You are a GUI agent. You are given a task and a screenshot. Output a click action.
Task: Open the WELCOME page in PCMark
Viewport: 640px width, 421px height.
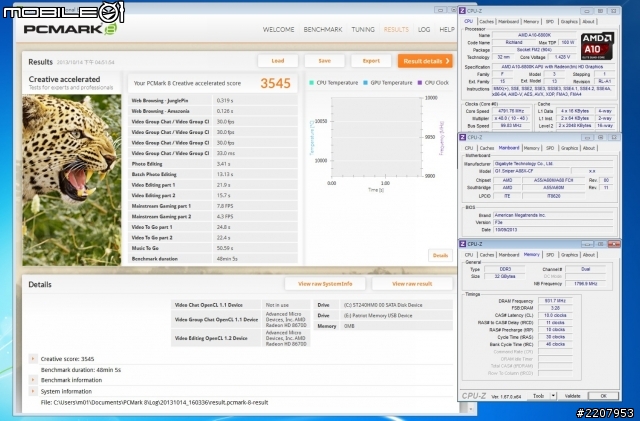[278, 29]
